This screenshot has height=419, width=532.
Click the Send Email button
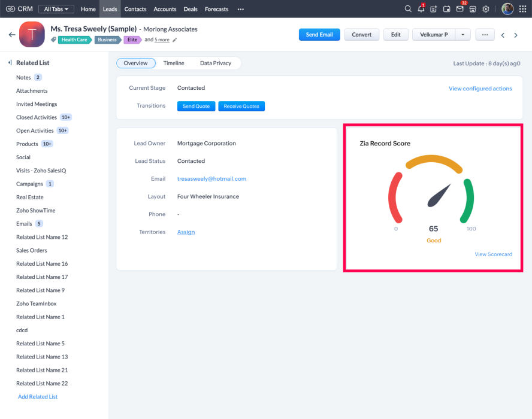pos(319,35)
